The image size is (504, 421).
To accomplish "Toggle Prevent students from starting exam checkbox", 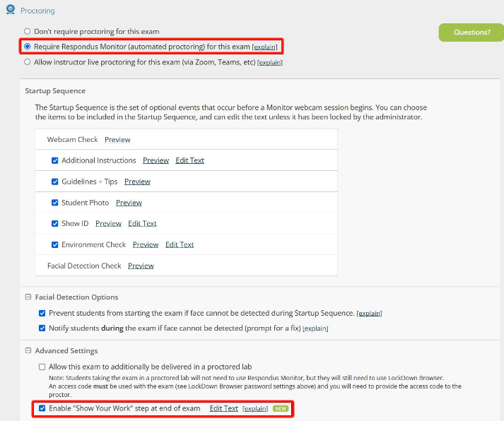I will click(42, 313).
